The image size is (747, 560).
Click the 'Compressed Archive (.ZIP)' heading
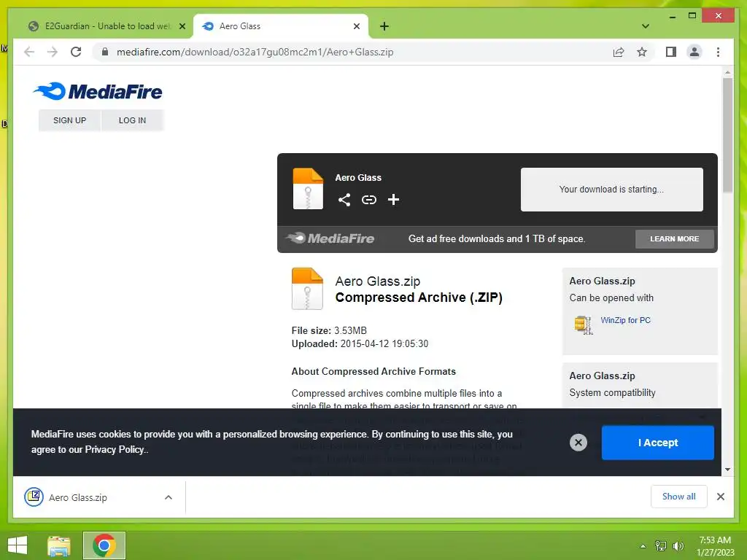coord(419,297)
